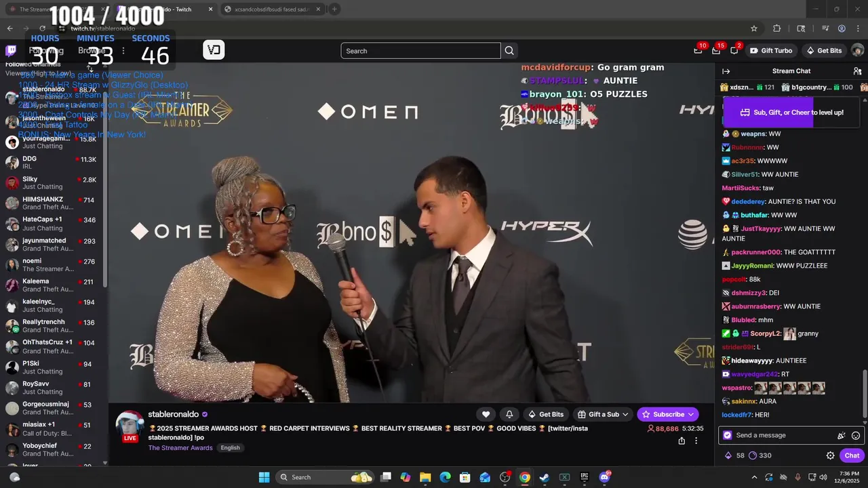
Task: Open the chat settings gear
Action: [830, 455]
